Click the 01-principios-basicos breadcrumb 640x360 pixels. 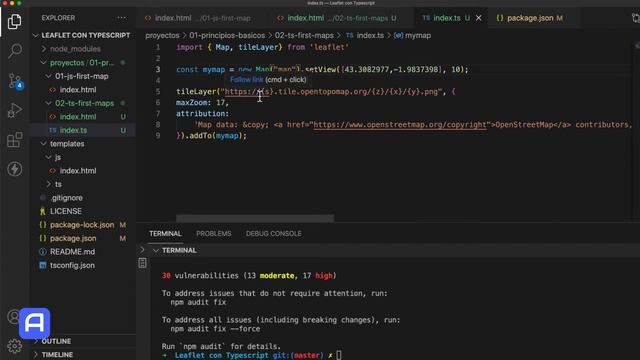(x=227, y=36)
